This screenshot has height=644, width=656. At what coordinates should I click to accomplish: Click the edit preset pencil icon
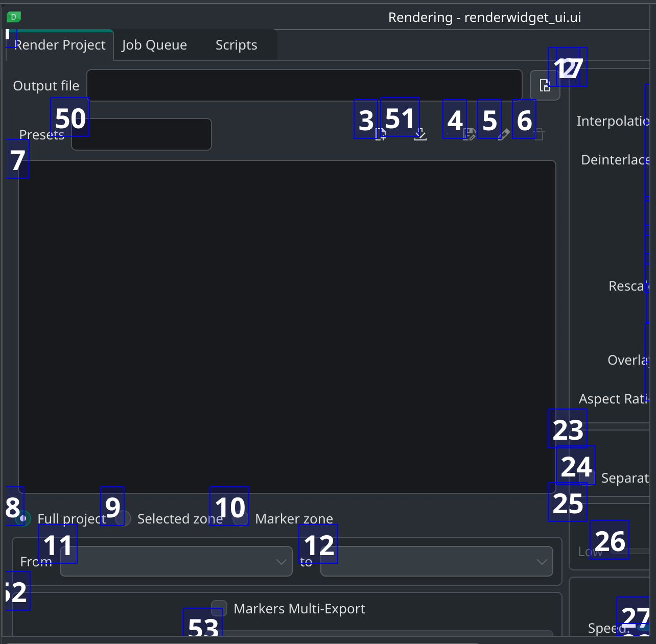tap(504, 134)
